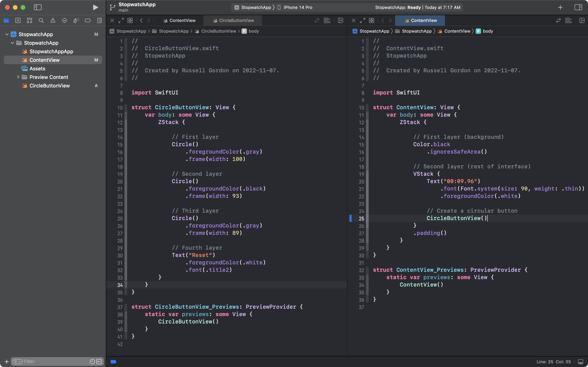Open related items grid in right editor
Viewport: 588px width, 367px height.
[x=371, y=20]
